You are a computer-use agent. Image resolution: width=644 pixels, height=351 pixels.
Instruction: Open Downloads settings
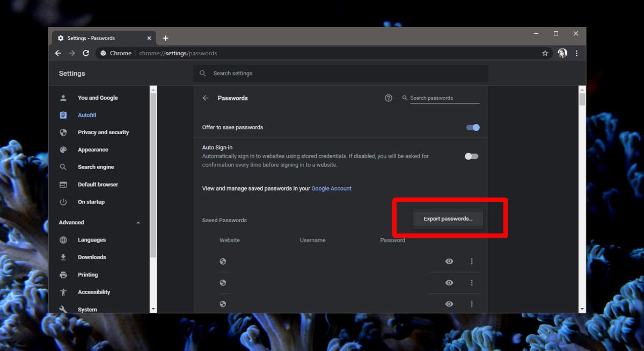pyautogui.click(x=92, y=257)
